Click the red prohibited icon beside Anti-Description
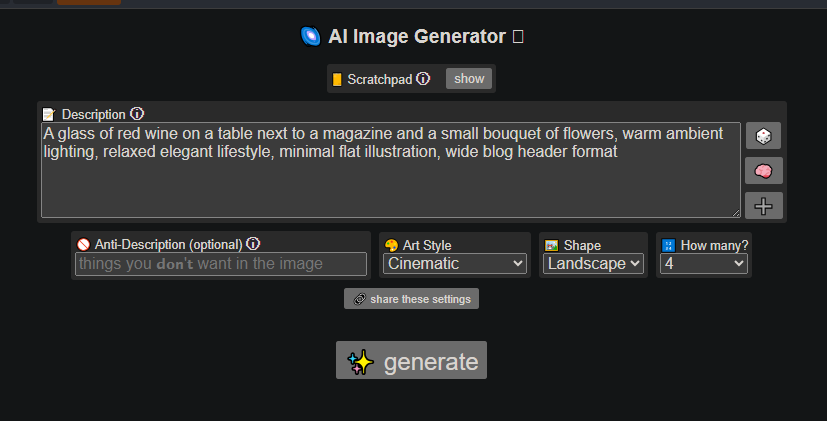 click(x=84, y=244)
